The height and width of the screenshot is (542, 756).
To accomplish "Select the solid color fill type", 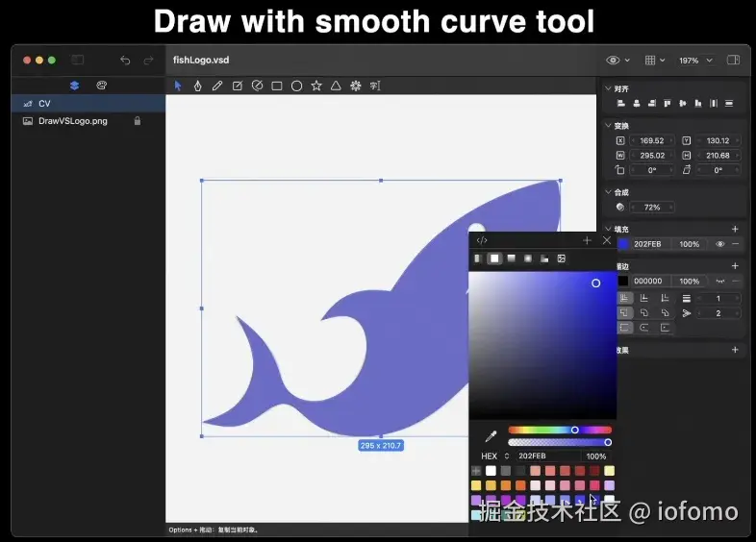I will 494,259.
